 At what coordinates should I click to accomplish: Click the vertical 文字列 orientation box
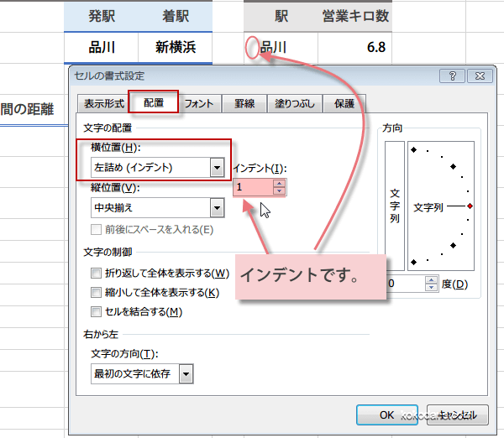(x=395, y=206)
